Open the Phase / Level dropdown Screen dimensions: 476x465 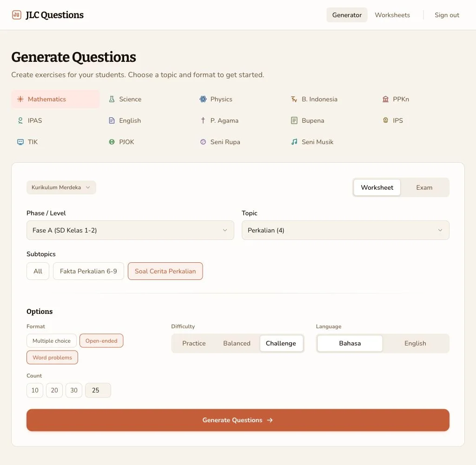click(x=130, y=230)
